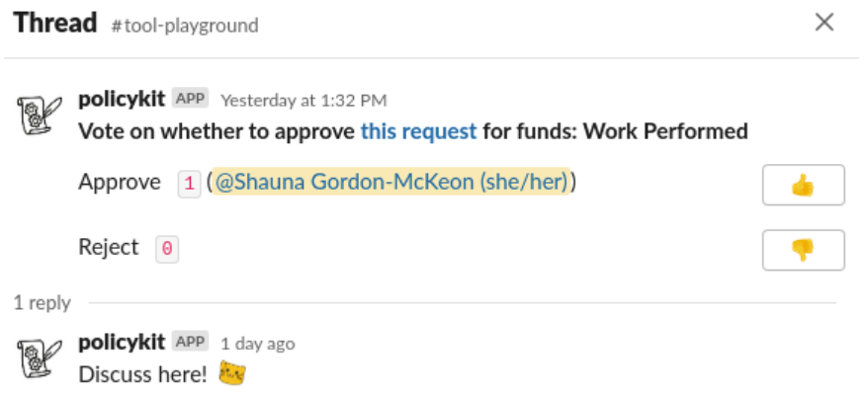
Task: Open the 'this request' link
Action: pos(418,131)
